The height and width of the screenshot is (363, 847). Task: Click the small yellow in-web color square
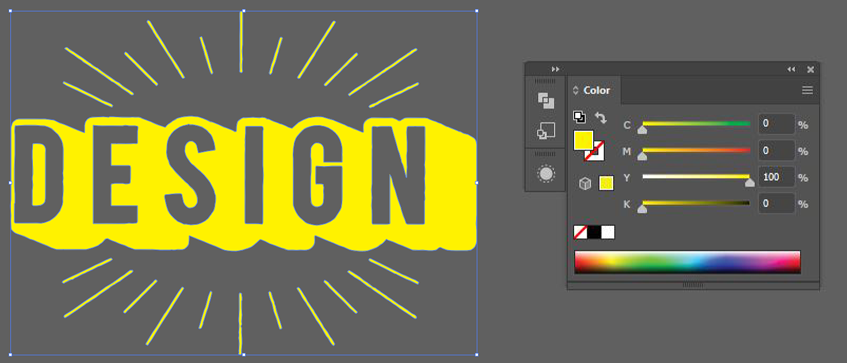pos(606,184)
